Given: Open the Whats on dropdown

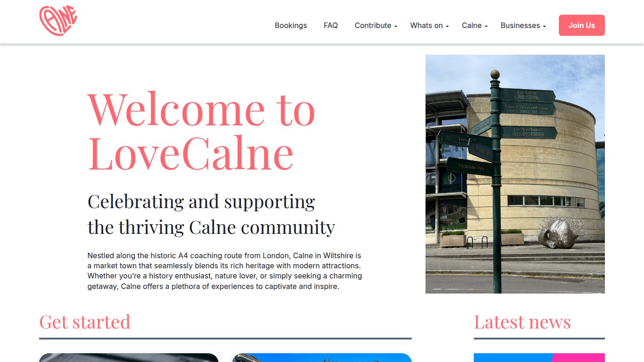Looking at the screenshot, I should (429, 26).
